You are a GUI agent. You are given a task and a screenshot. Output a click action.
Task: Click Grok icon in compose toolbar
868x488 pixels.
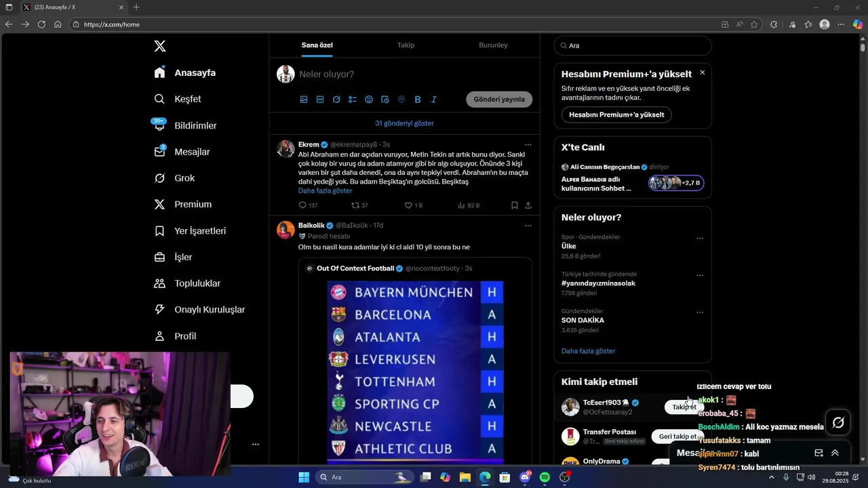tap(336, 100)
